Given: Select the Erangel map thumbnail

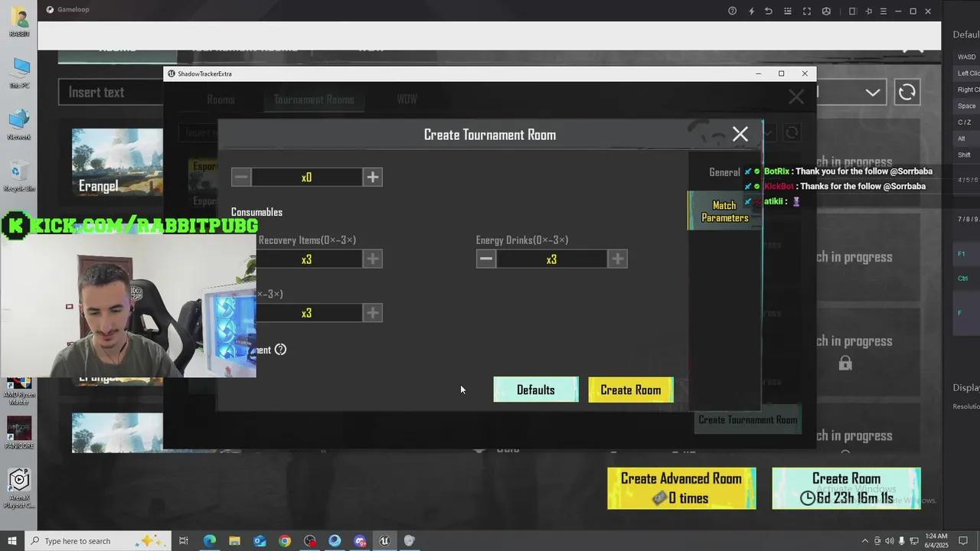Looking at the screenshot, I should point(117,161).
